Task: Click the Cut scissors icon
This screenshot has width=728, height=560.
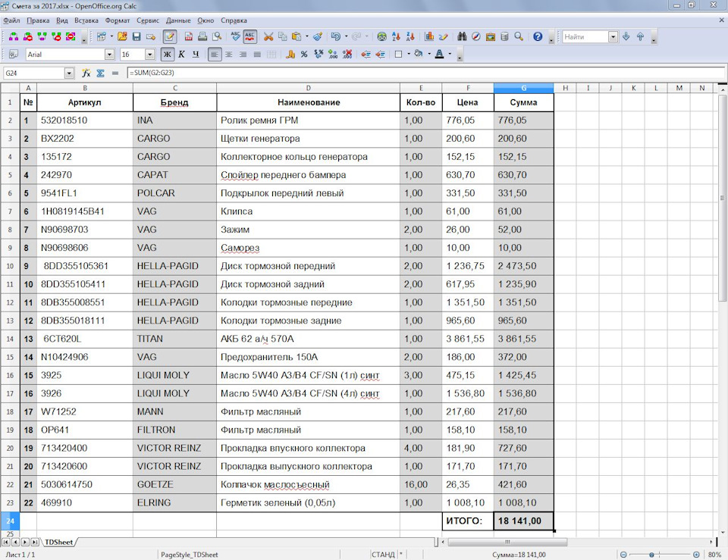Action: point(268,36)
